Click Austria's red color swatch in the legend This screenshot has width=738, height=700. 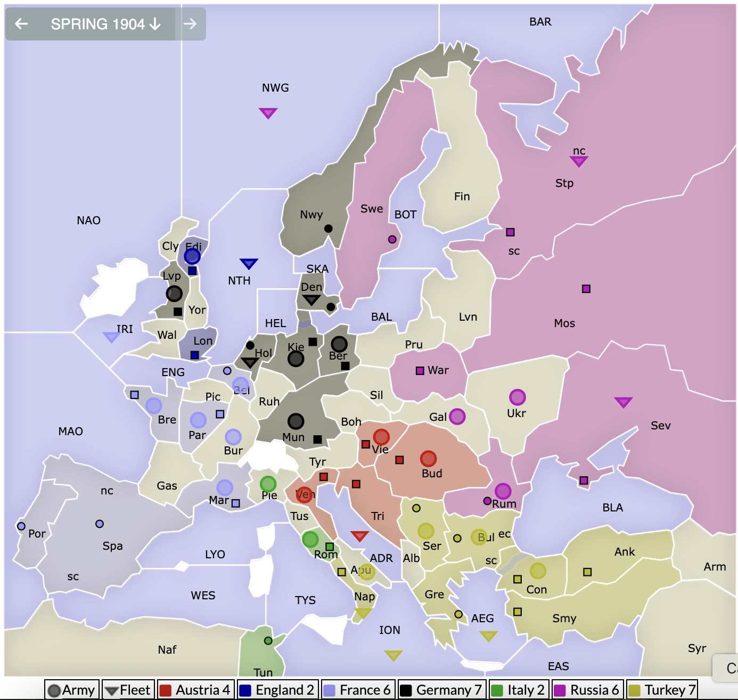pos(165,689)
